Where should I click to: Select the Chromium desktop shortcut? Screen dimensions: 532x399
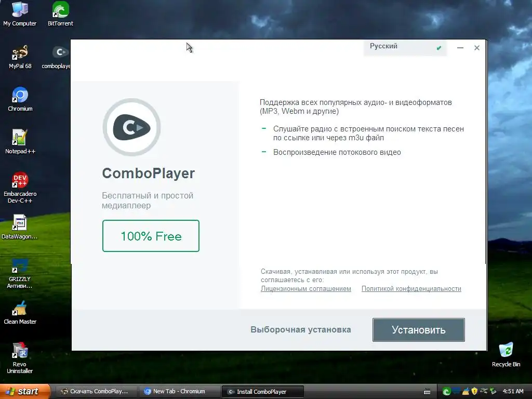(x=20, y=99)
